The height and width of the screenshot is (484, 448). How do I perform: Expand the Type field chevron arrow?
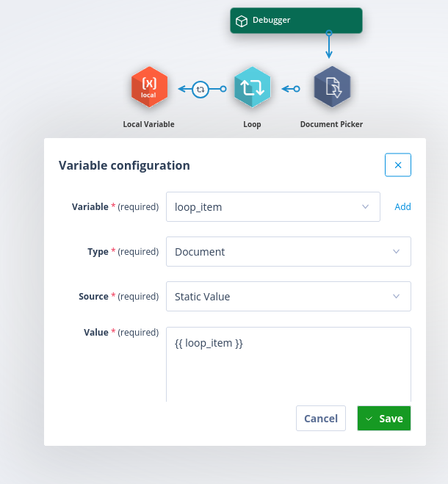pyautogui.click(x=396, y=252)
